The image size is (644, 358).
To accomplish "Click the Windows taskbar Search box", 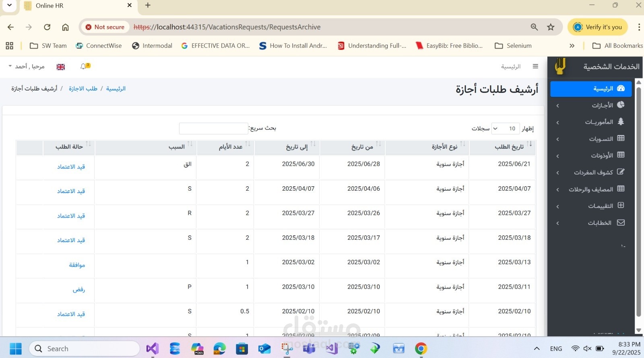I will click(x=85, y=348).
